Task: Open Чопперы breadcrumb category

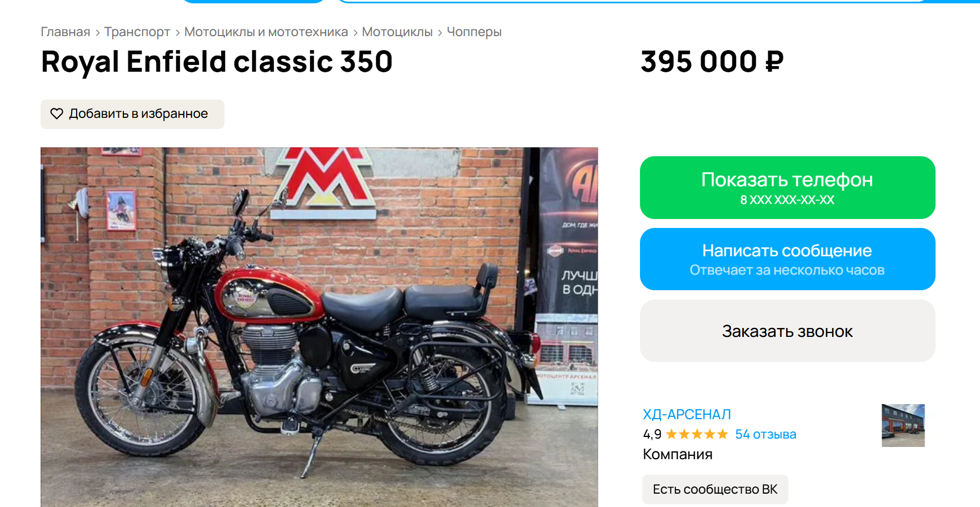Action: tap(474, 32)
